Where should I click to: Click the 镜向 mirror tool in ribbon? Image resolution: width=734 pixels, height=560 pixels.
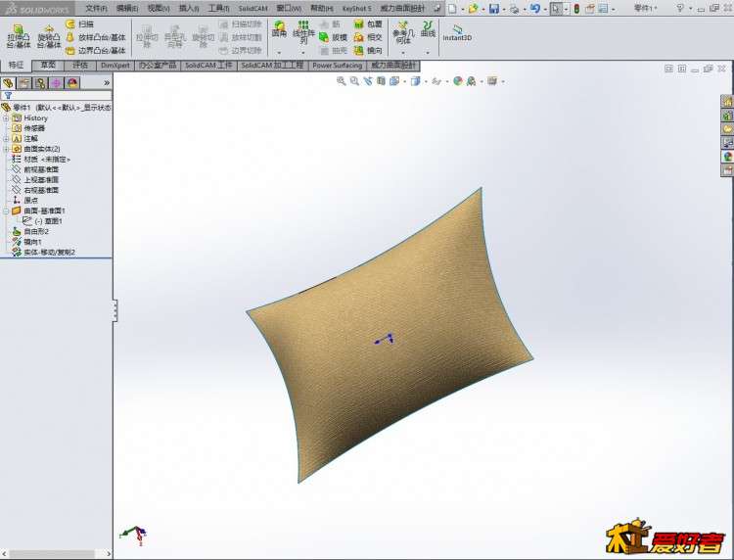coord(368,50)
